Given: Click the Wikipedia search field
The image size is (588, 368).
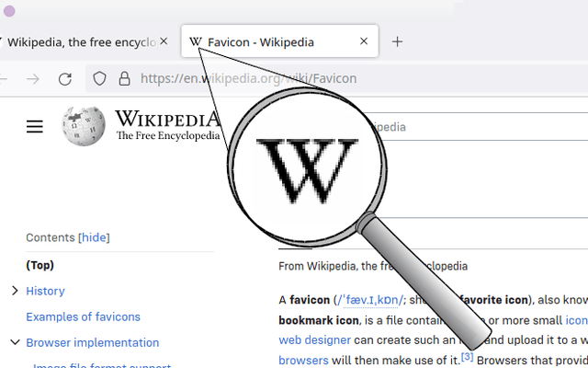Looking at the screenshot, I should [476, 127].
